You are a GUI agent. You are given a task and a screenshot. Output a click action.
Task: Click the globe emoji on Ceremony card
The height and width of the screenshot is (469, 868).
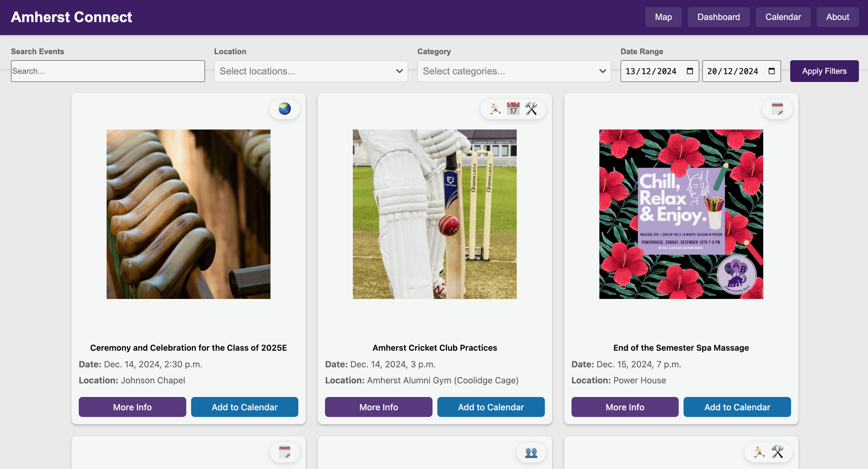point(284,109)
